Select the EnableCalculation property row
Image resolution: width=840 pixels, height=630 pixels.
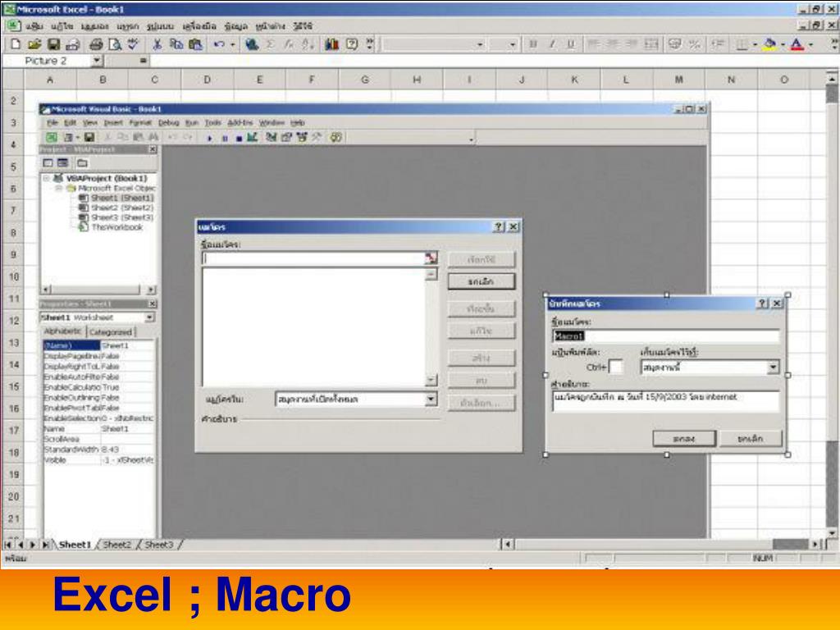click(99, 387)
